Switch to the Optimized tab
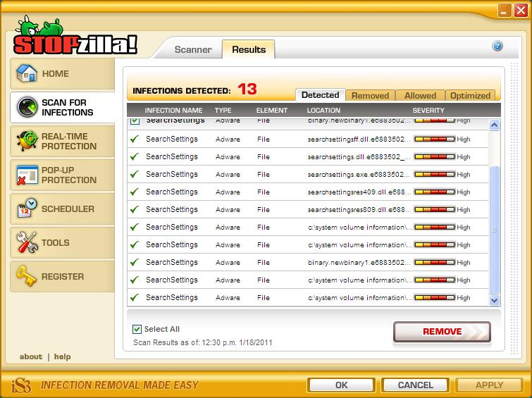Screen dimensions: 532x398 (470, 96)
